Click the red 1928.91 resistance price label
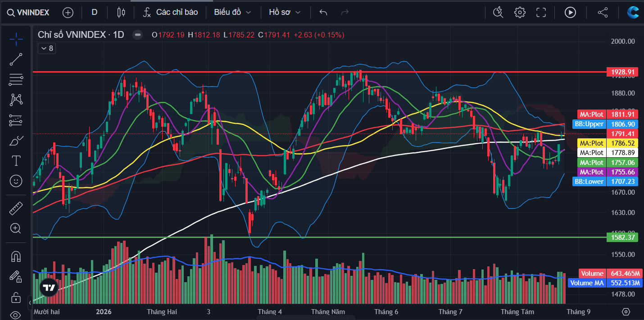Screen dimensions: 644x320 (622, 72)
